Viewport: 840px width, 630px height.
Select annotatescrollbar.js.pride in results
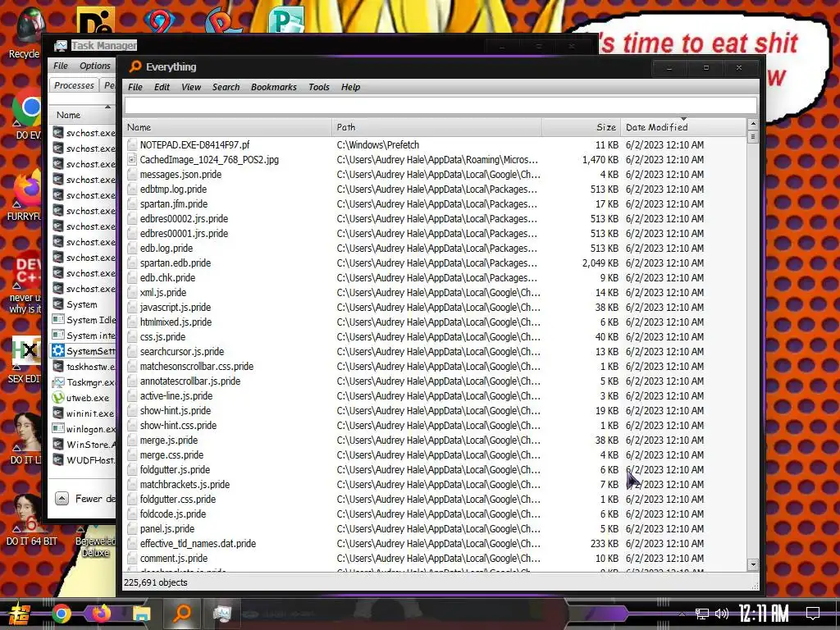coord(190,381)
